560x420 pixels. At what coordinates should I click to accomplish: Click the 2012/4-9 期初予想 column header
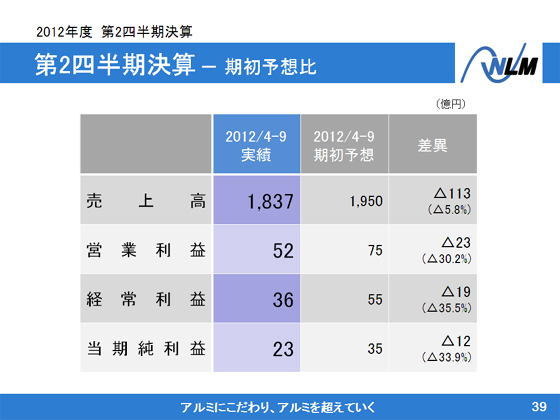click(x=344, y=144)
